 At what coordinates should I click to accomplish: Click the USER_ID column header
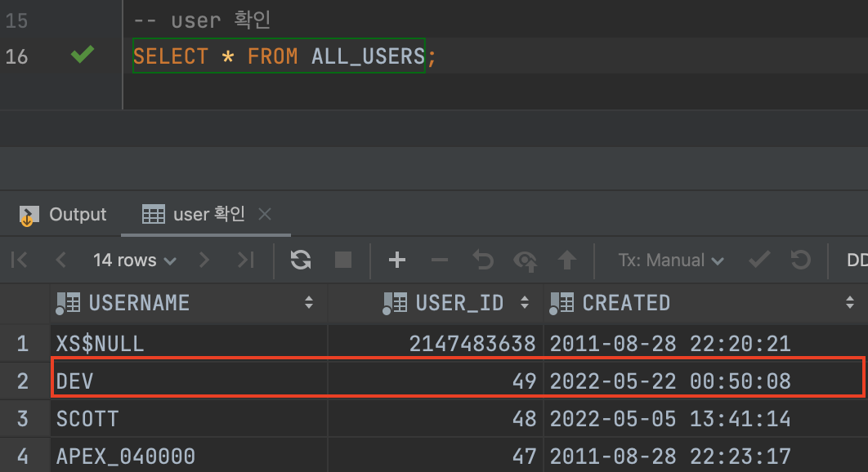436,303
